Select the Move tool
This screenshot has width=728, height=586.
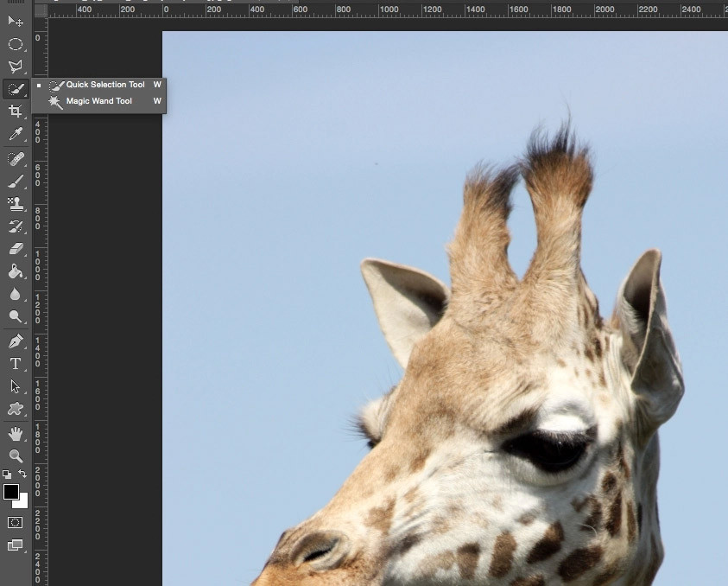pyautogui.click(x=15, y=22)
